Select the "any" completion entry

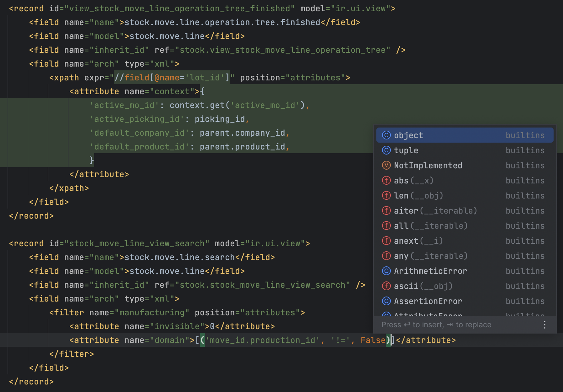[401, 256]
